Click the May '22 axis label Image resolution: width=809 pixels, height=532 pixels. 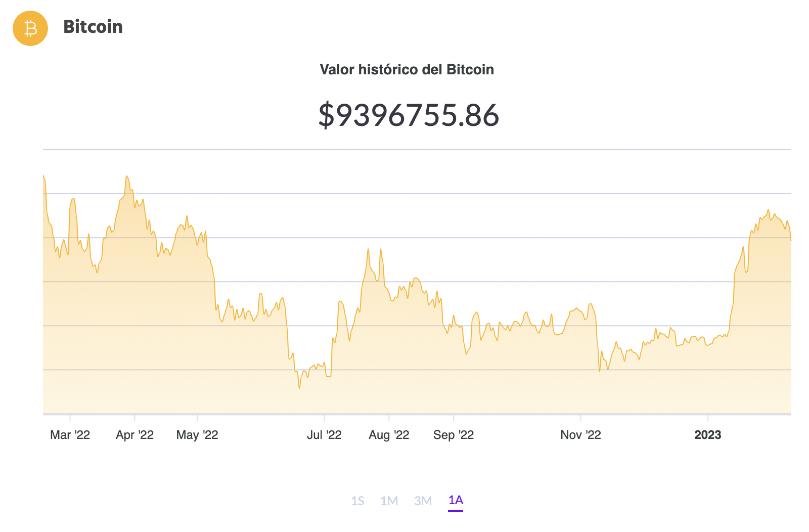click(198, 434)
